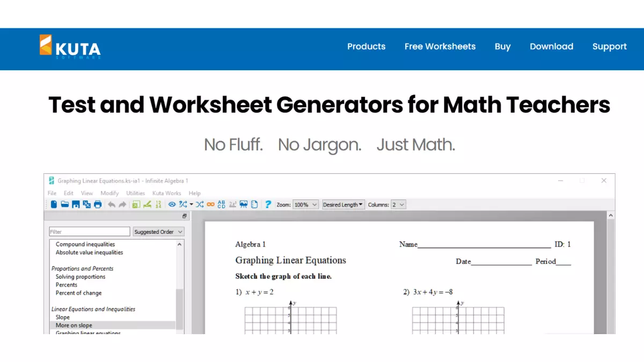Click the Download link in the header
644x362 pixels.
coord(552,47)
